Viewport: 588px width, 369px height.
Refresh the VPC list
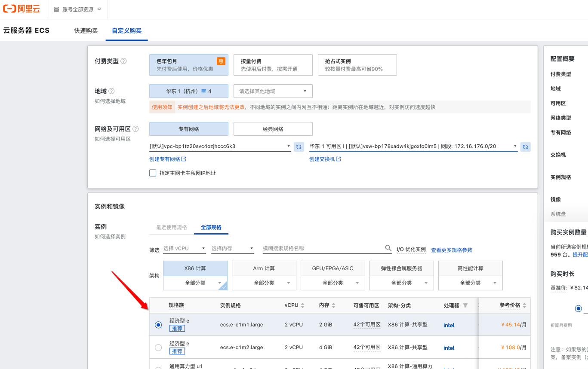pos(299,147)
